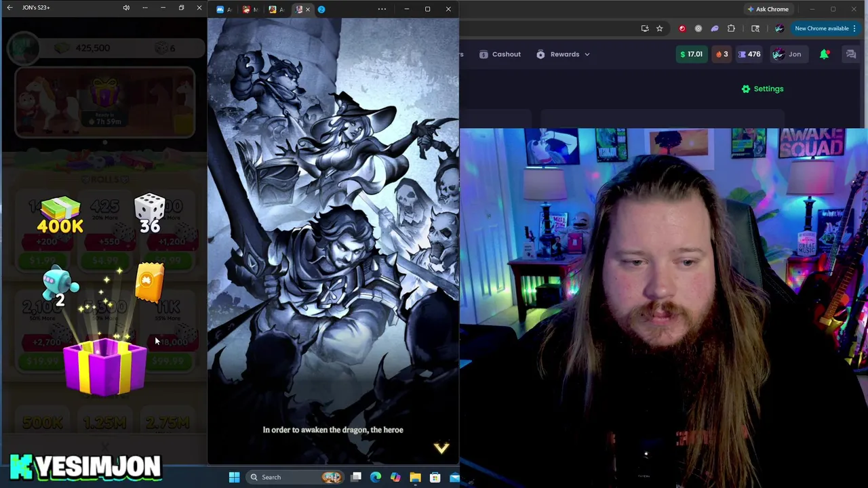
Task: Click the story subtitle text about the dragon
Action: (333, 430)
